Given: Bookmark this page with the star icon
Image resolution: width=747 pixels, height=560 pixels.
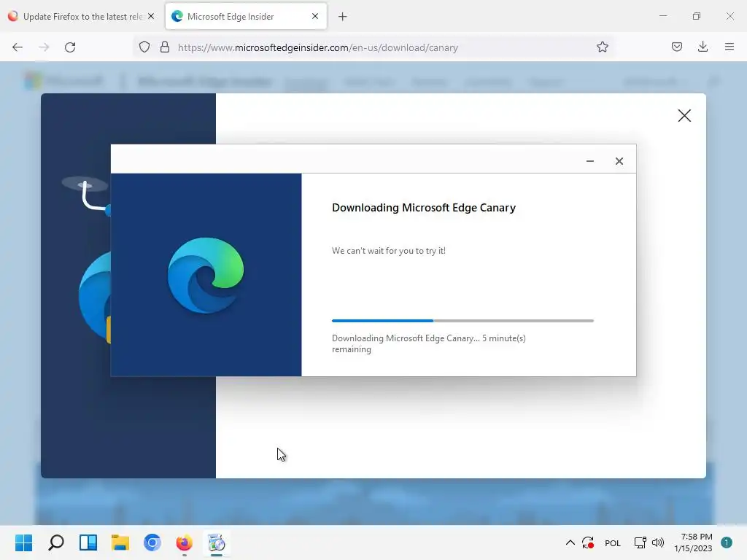Looking at the screenshot, I should (602, 47).
